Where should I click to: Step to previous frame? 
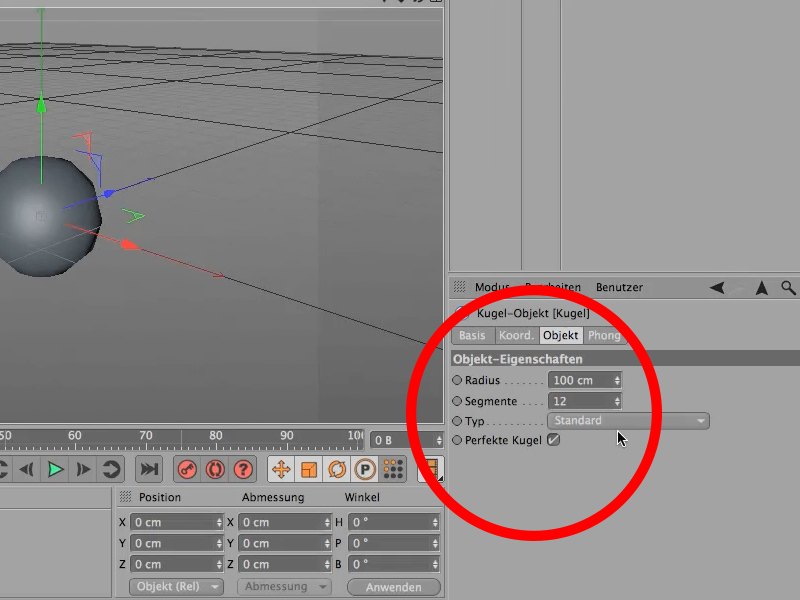click(x=27, y=469)
